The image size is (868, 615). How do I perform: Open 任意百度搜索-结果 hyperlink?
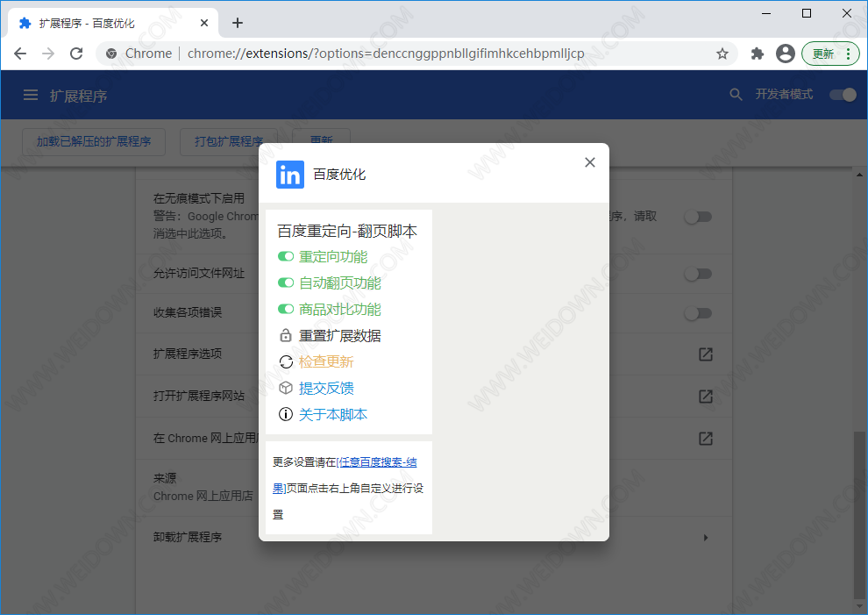376,462
